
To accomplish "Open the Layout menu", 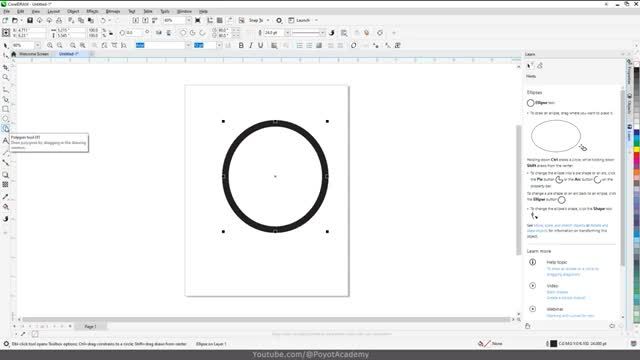I will click(53, 11).
